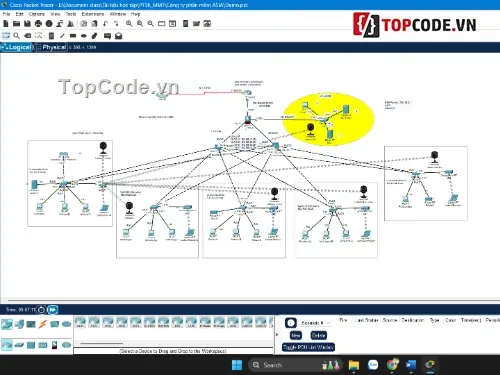Screen dimensions: 500x375
Task: Click the Color column header
Action: [x=451, y=320]
